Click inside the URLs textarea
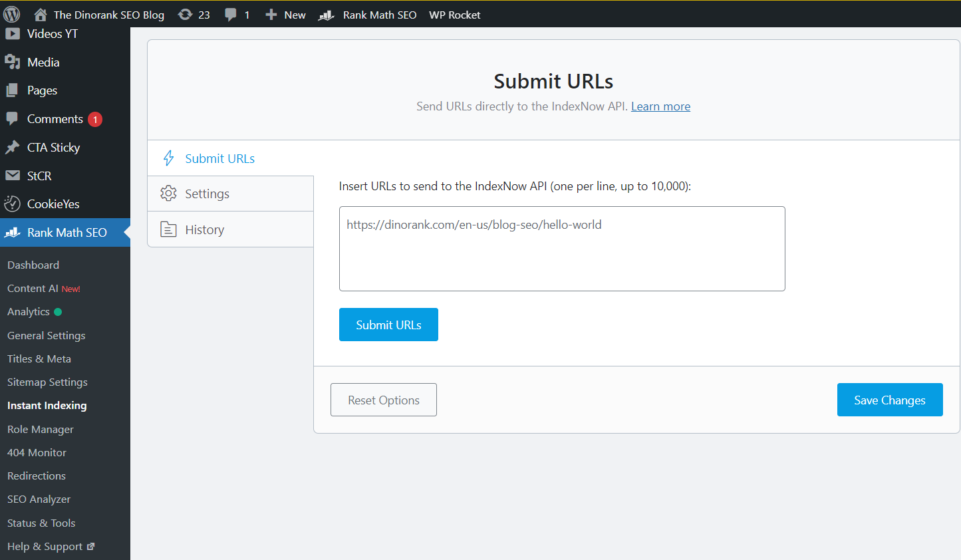 tap(562, 249)
